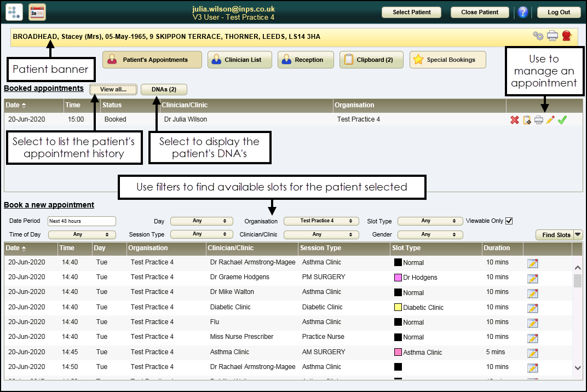Open the calendar icon in the top bar
587x392 pixels.
(37, 11)
